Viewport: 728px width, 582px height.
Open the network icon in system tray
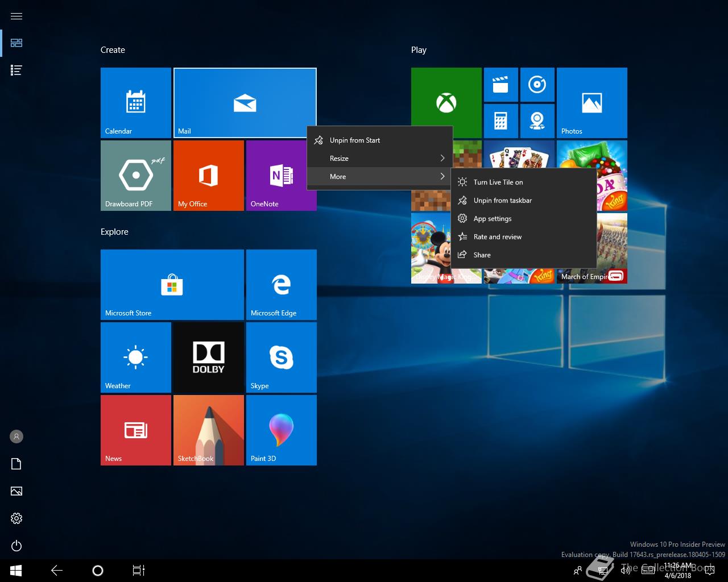click(603, 571)
